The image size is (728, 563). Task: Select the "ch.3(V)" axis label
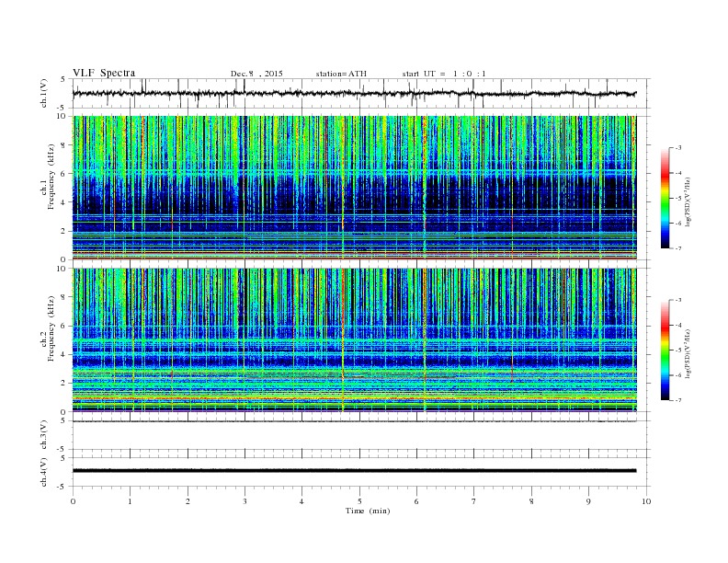point(44,435)
